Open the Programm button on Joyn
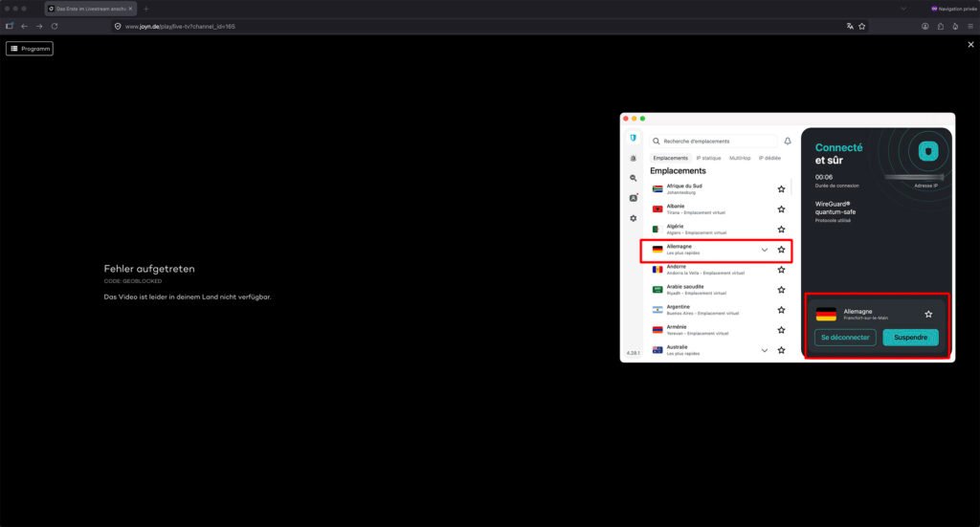The height and width of the screenshot is (527, 980). pos(30,49)
